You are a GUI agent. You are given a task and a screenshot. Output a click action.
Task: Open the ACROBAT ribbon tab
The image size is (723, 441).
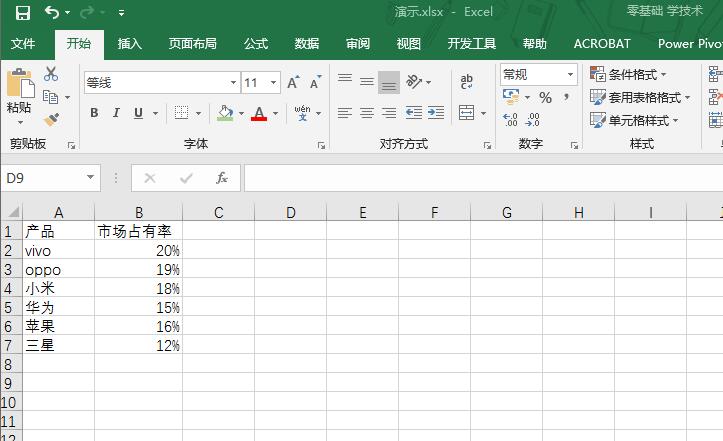click(x=602, y=44)
